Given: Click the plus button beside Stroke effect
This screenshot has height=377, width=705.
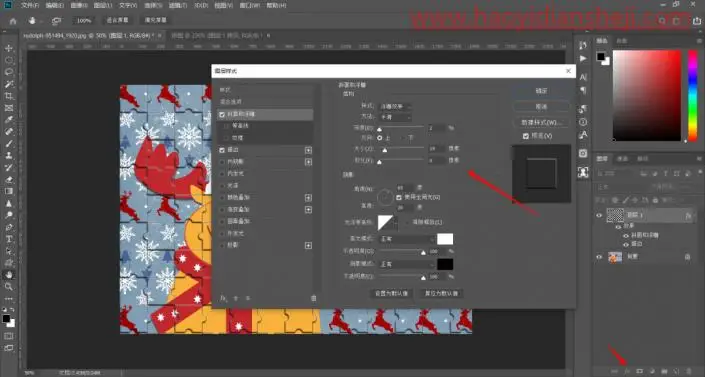Looking at the screenshot, I should (x=308, y=150).
